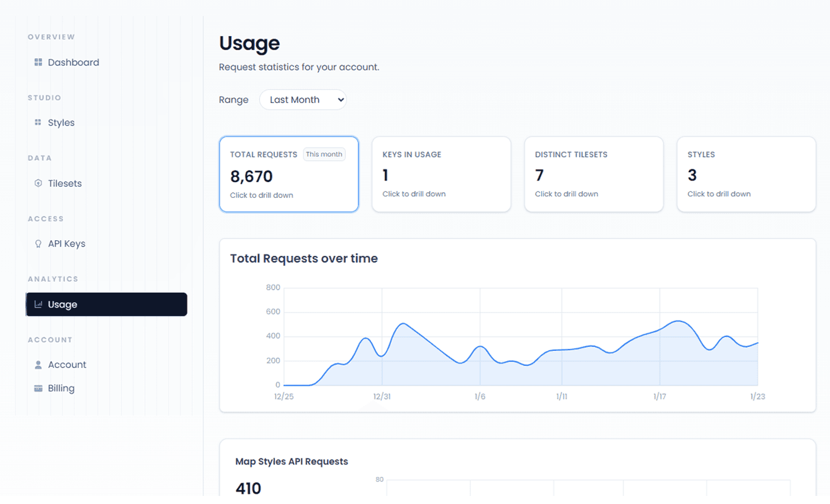
Task: Click the Account person icon
Action: tap(38, 364)
